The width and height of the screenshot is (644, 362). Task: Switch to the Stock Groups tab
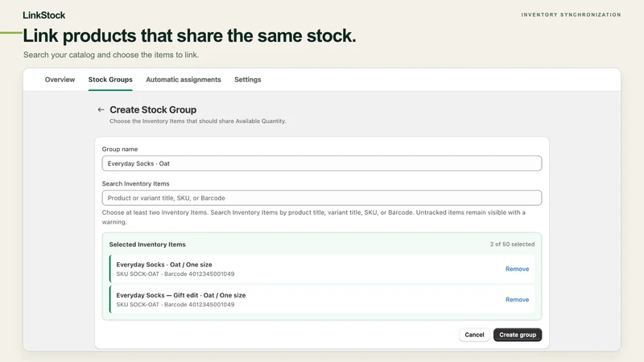tap(110, 80)
